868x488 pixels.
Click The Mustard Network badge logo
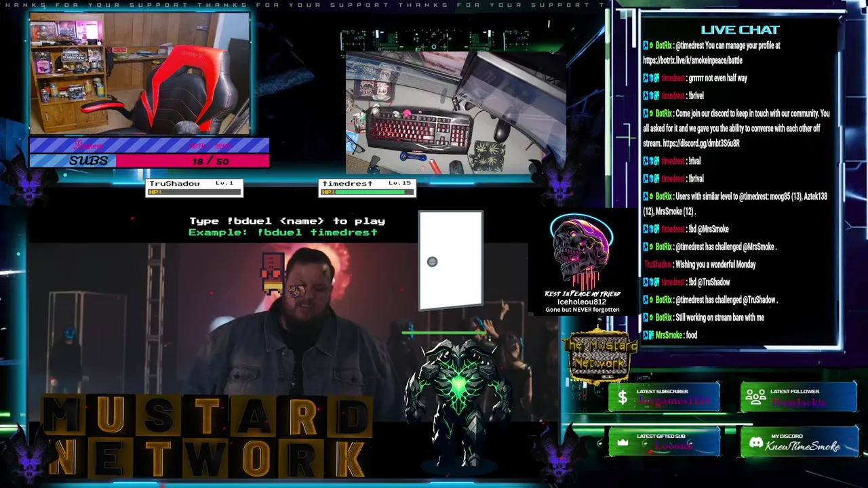click(x=601, y=355)
